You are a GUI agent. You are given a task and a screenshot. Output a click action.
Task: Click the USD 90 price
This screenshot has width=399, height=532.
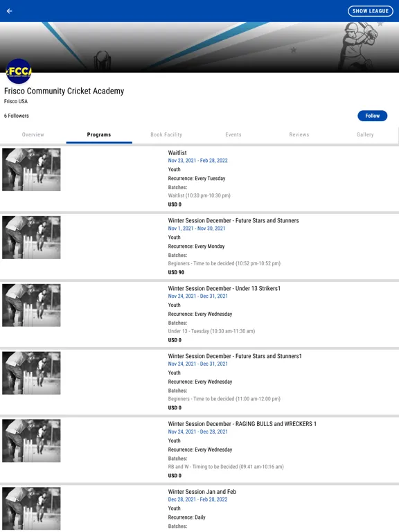click(176, 272)
